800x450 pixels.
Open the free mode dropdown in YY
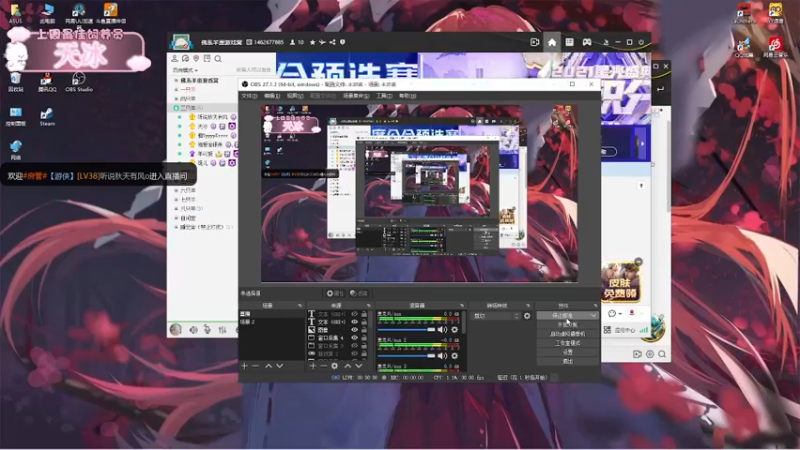[x=185, y=70]
